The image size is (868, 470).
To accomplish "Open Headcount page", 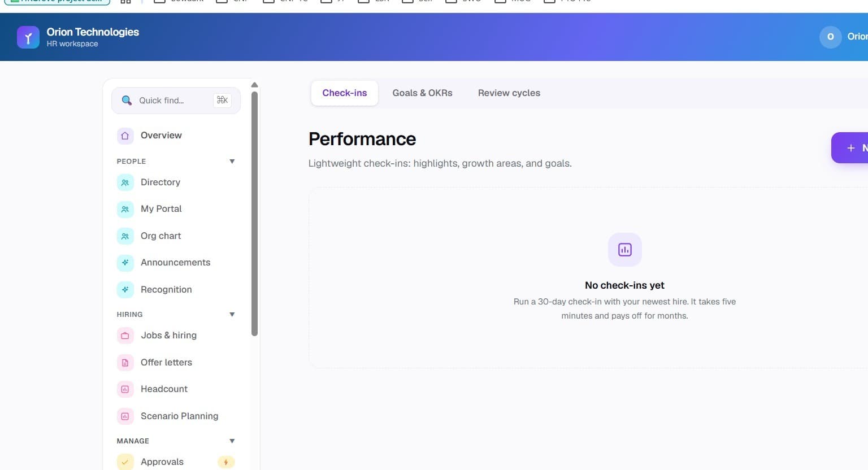I will click(176, 389).
